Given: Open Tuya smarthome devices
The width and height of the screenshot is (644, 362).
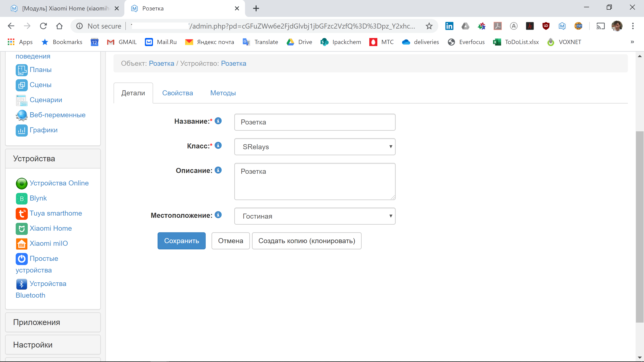Looking at the screenshot, I should pyautogui.click(x=56, y=213).
